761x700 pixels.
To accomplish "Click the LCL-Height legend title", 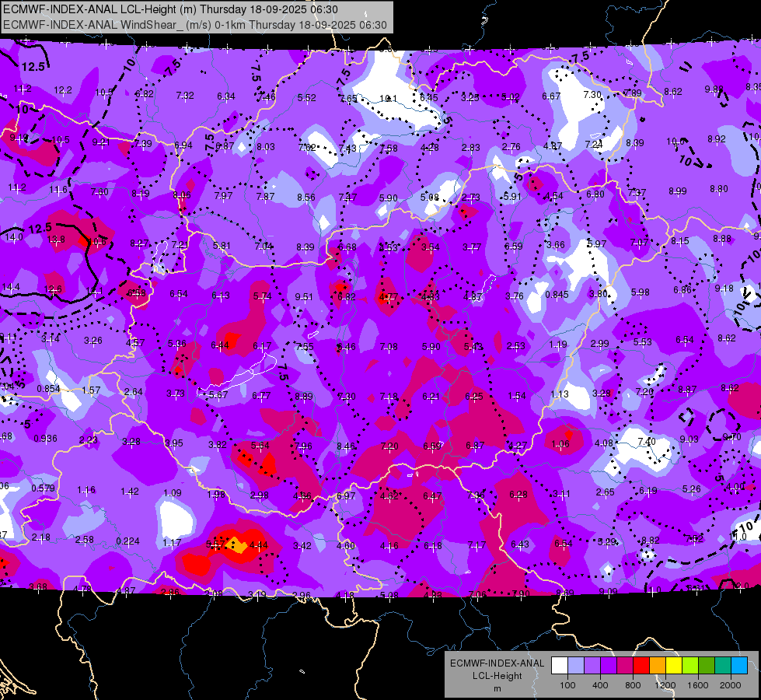I will click(x=497, y=676).
